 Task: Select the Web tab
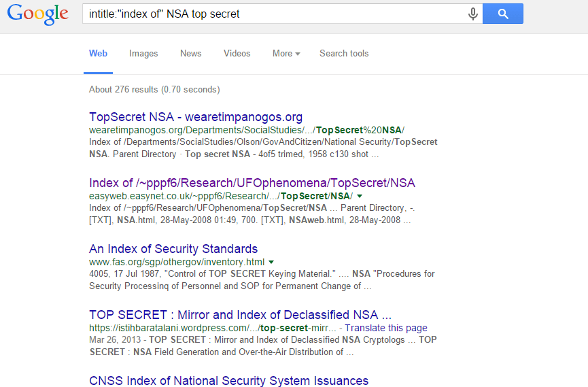pyautogui.click(x=99, y=53)
